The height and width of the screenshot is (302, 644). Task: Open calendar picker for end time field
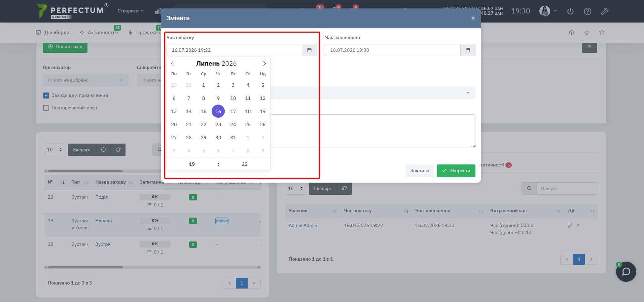point(468,50)
